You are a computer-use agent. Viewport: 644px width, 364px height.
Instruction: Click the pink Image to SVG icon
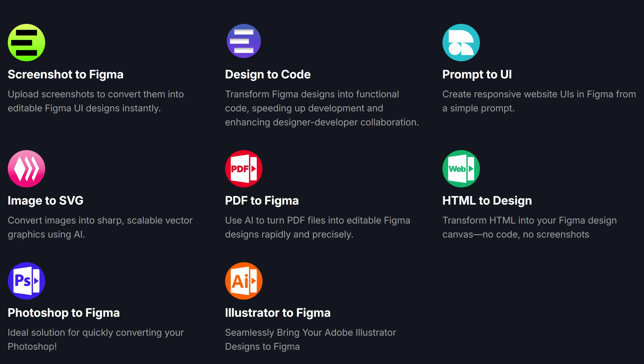[x=26, y=169]
